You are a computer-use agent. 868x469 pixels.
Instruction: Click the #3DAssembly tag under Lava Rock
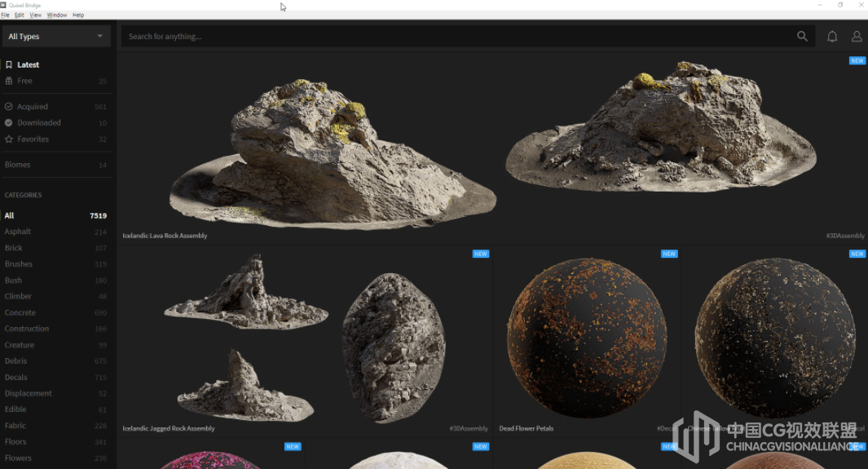tap(845, 236)
